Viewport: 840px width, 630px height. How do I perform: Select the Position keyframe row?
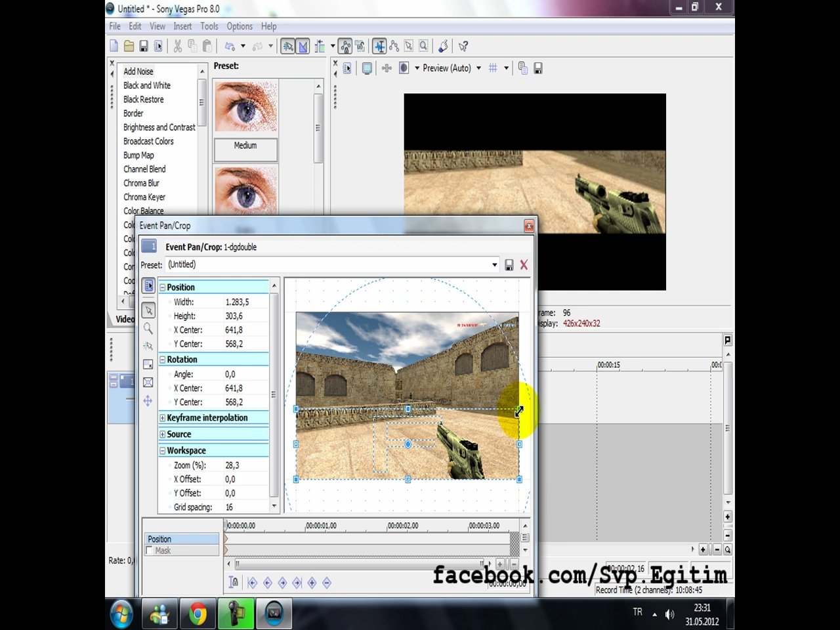(x=182, y=539)
